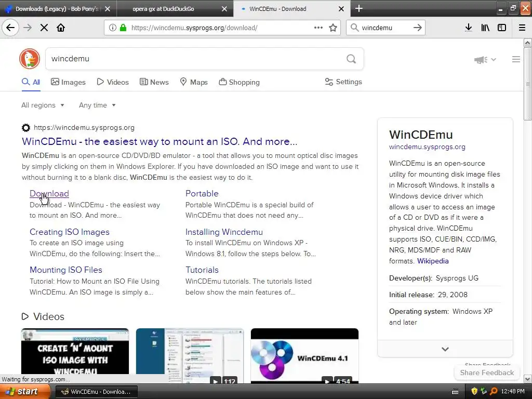Viewport: 532px width, 399px height.
Task: Show site information icon in address bar
Action: click(x=112, y=28)
